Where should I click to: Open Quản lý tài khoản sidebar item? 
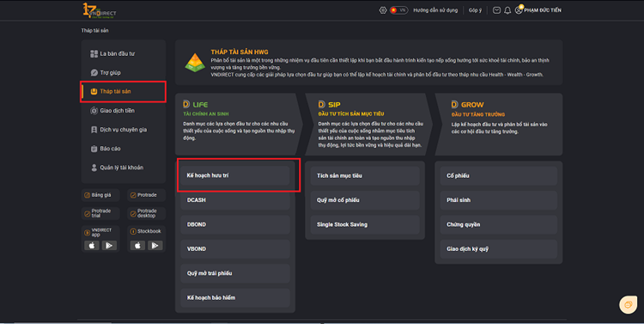coord(123,168)
